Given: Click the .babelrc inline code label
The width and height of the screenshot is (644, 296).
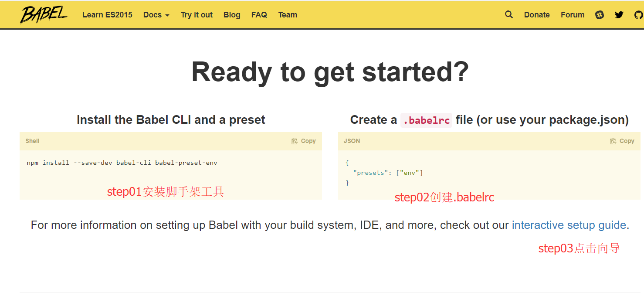Looking at the screenshot, I should pyautogui.click(x=427, y=120).
